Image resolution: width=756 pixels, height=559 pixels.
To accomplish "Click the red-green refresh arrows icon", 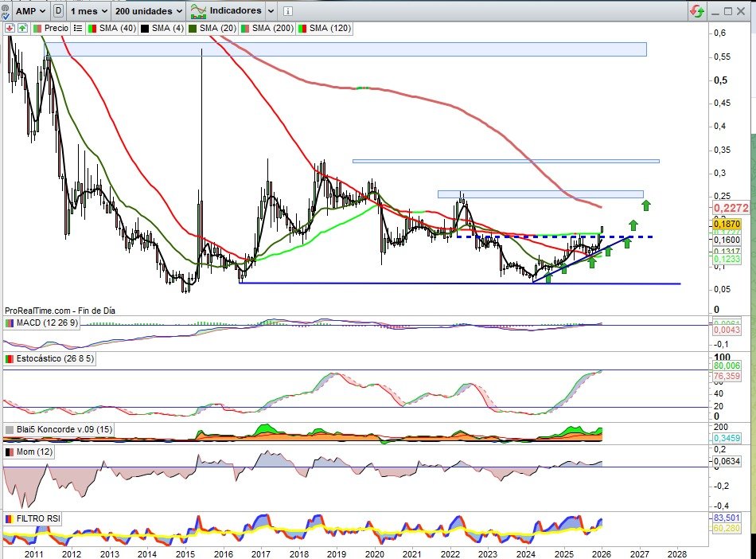I will click(x=696, y=10).
